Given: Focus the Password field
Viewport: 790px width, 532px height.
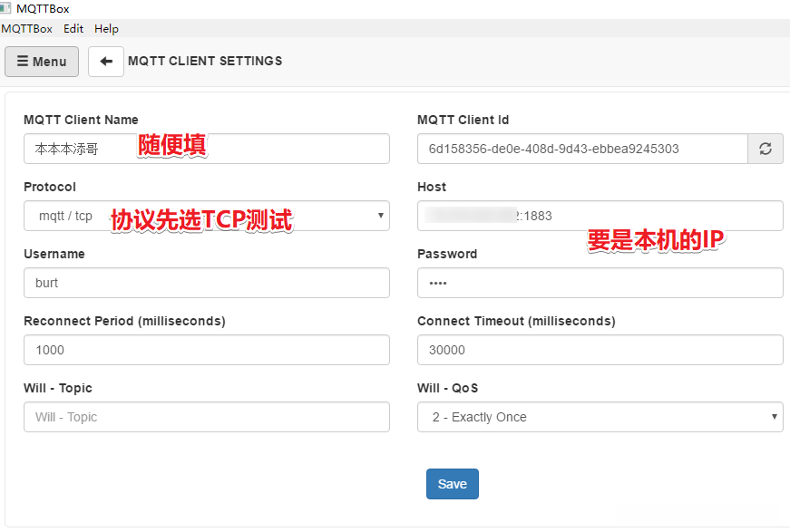Looking at the screenshot, I should pos(600,283).
